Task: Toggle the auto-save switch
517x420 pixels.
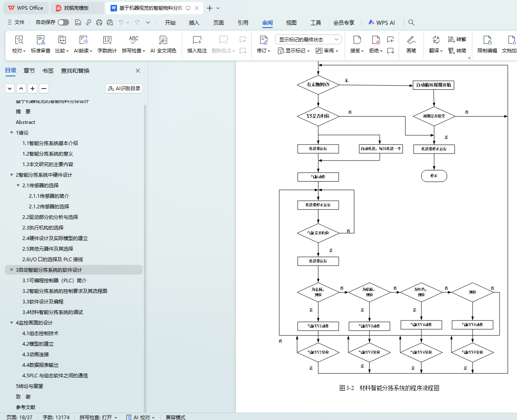Action: click(x=63, y=22)
